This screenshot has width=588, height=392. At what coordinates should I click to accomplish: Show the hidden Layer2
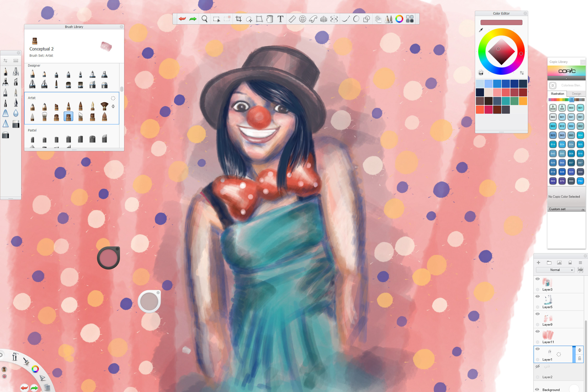(x=537, y=366)
